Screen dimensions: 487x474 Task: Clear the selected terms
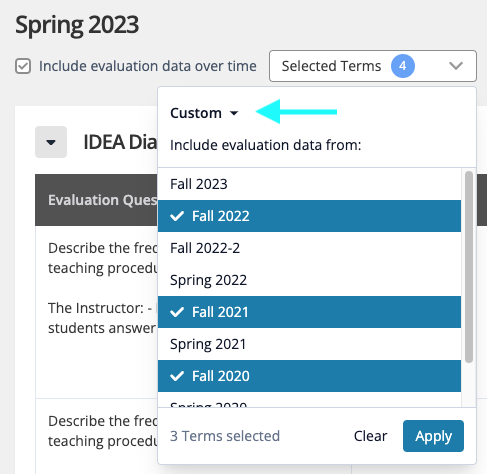point(370,436)
